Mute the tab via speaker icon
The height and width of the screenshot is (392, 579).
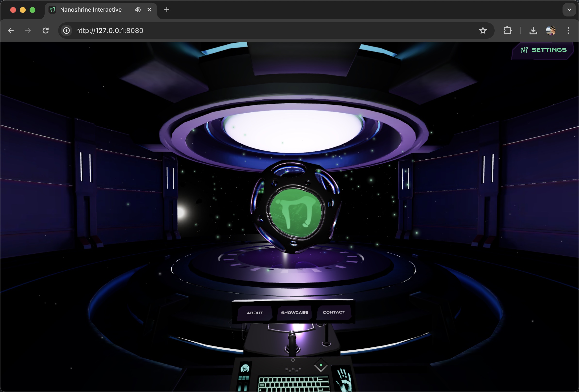click(137, 10)
